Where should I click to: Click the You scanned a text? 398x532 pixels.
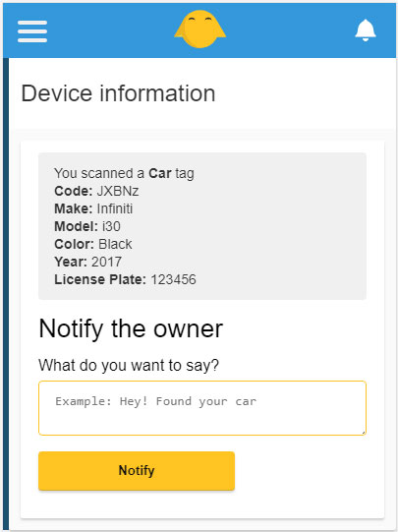99,173
